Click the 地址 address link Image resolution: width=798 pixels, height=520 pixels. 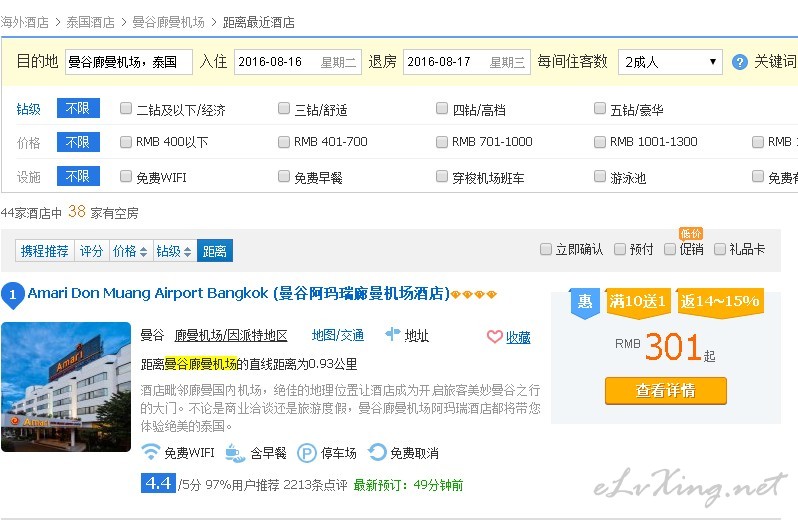point(416,335)
